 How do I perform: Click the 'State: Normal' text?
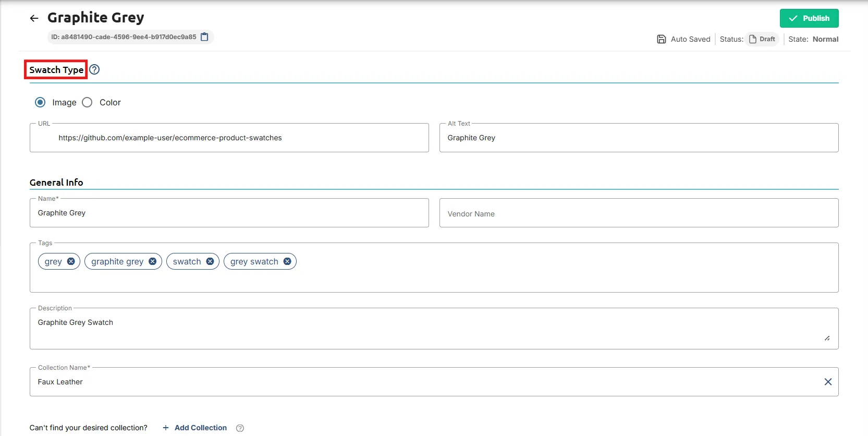[x=813, y=39]
